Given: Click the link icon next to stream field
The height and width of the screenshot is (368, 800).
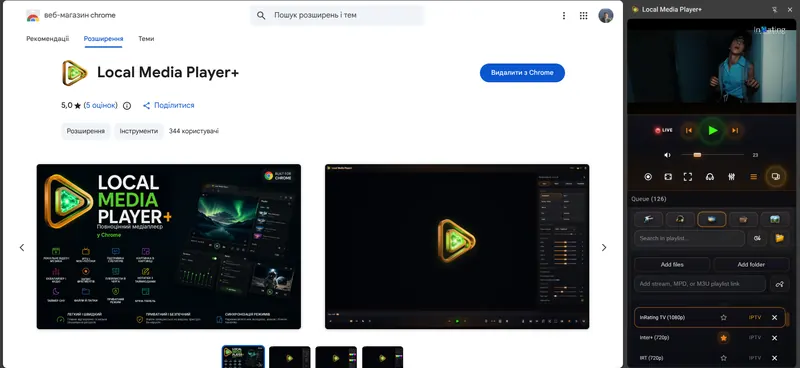Looking at the screenshot, I should pos(779,284).
